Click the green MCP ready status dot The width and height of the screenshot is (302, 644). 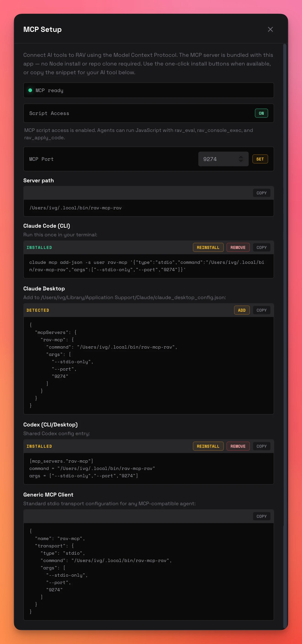[30, 90]
